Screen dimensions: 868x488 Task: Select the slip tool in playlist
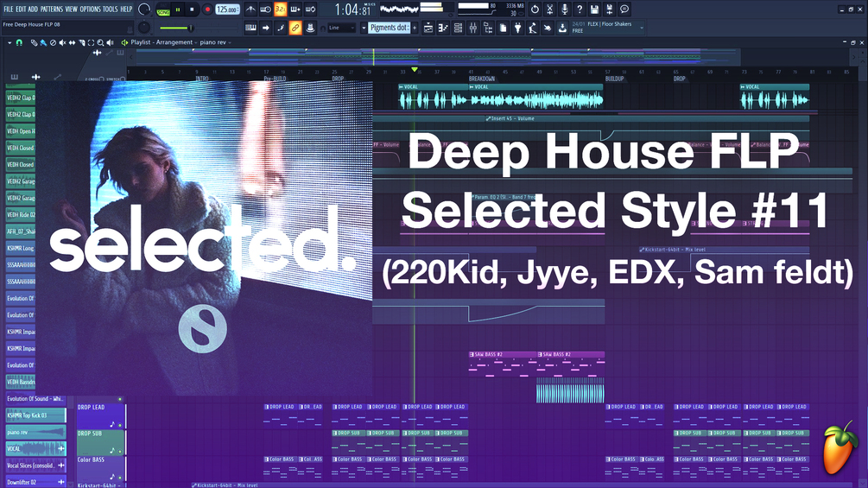[x=72, y=42]
